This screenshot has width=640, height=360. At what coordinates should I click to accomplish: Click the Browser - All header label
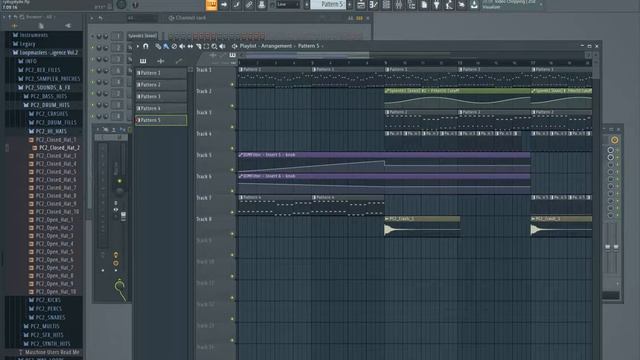pos(39,17)
